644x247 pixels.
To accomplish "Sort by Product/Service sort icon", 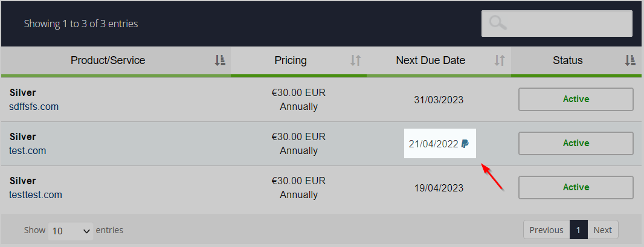I will pyautogui.click(x=220, y=61).
